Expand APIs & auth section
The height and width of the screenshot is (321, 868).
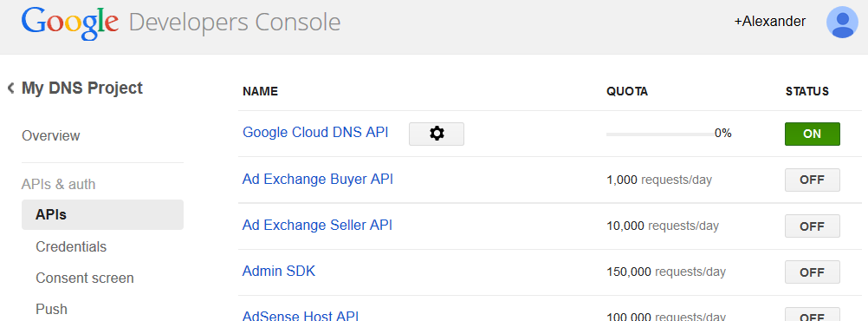tap(58, 184)
